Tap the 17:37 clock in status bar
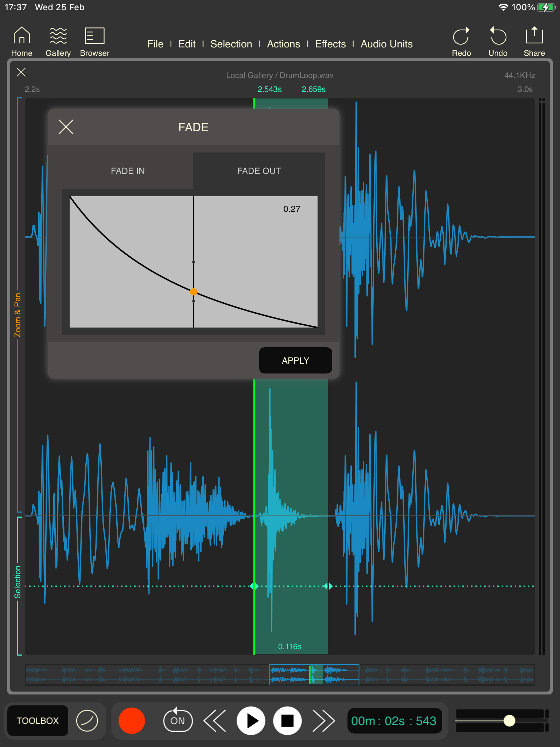The image size is (560, 747). click(x=16, y=7)
